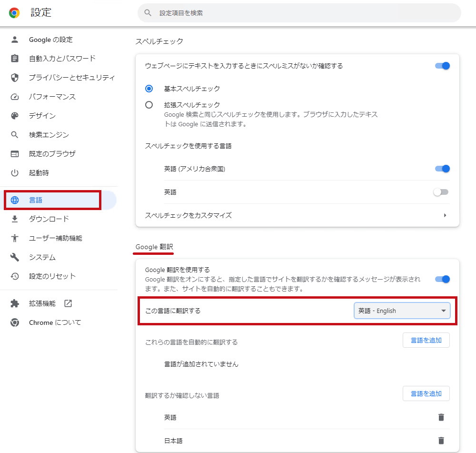476x453 pixels.
Task: Click the 設定項目を検索 search field
Action: pyautogui.click(x=299, y=13)
